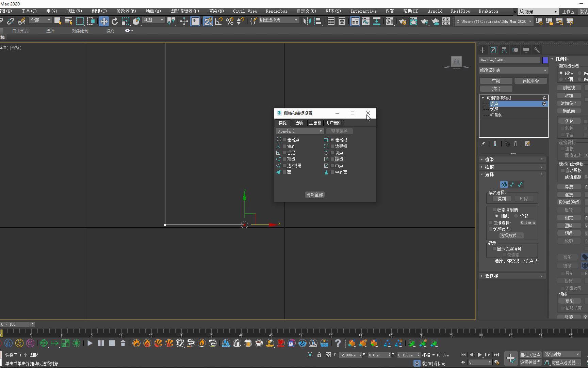Image resolution: width=588 pixels, height=368 pixels.
Task: Enable Face snap checkbox
Action: point(284,172)
